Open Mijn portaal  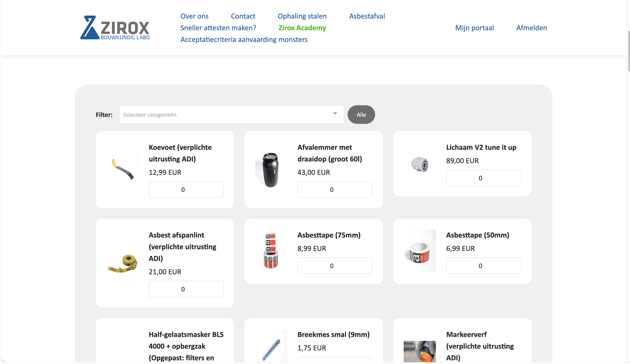pyautogui.click(x=474, y=28)
